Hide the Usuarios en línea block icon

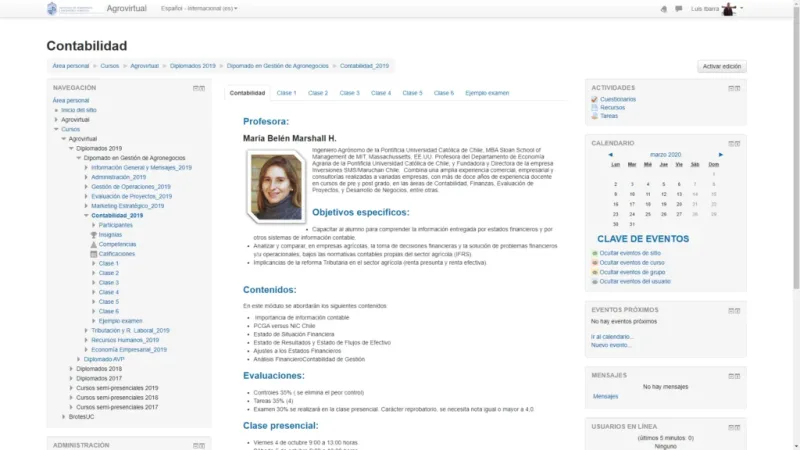coord(731,428)
